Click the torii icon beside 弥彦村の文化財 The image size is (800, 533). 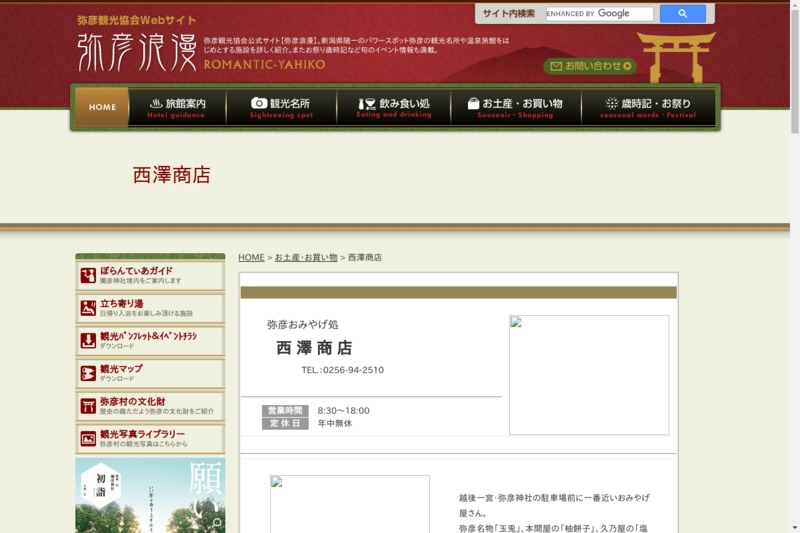coord(89,405)
